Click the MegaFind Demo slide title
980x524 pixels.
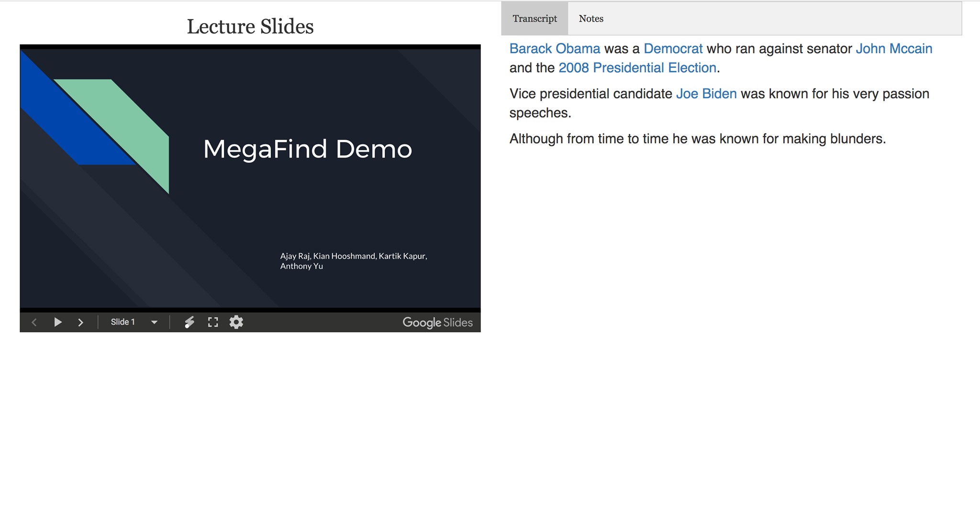click(x=308, y=149)
